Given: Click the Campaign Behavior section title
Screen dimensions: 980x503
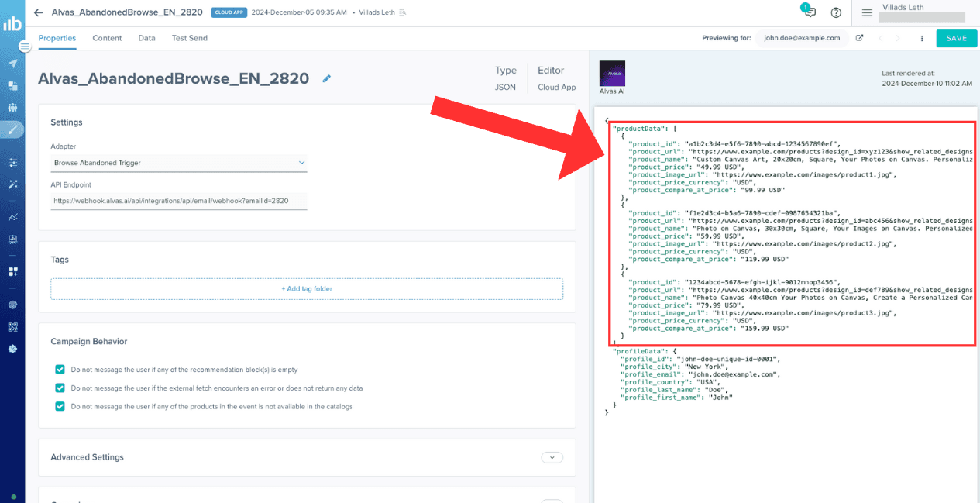Looking at the screenshot, I should point(89,341).
